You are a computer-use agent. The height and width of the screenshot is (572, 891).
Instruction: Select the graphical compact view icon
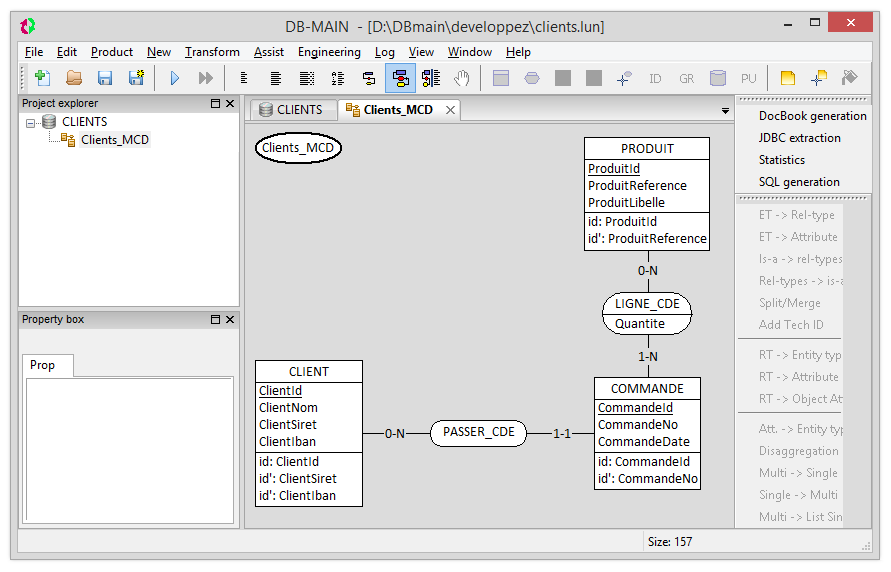369,78
